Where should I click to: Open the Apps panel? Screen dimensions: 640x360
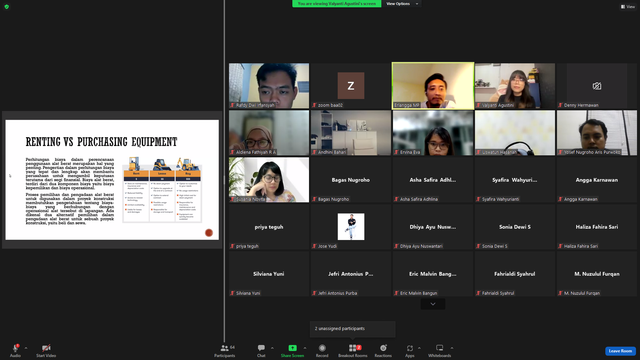(x=410, y=350)
